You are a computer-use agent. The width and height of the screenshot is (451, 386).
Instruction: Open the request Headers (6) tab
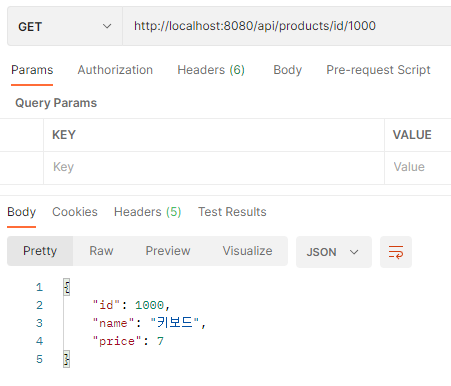coord(211,70)
